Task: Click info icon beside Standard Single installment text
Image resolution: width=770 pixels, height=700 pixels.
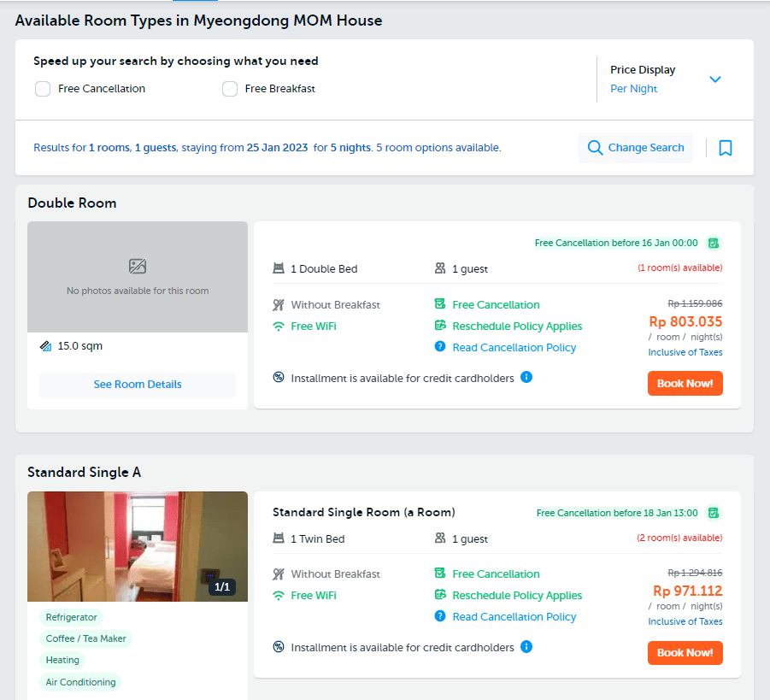Action: [526, 646]
